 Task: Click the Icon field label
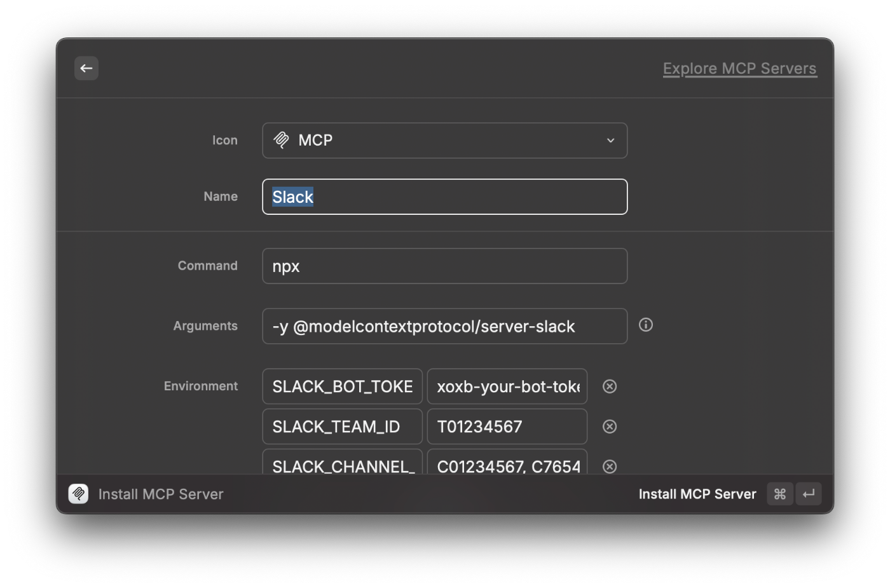coord(225,140)
